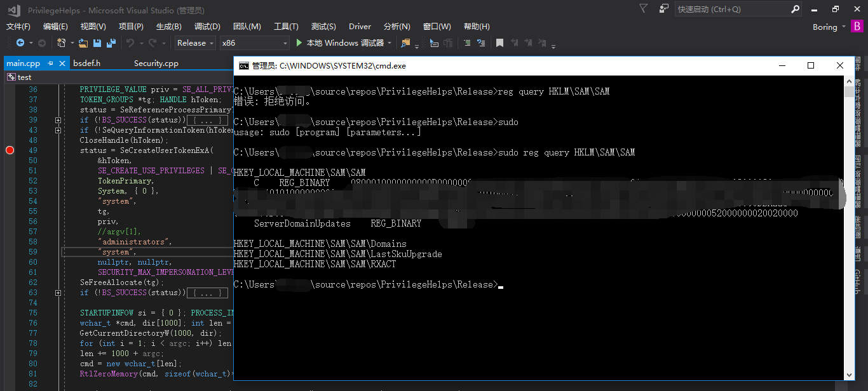Go to next bookmark icon
Image resolution: width=868 pixels, height=391 pixels.
point(527,43)
